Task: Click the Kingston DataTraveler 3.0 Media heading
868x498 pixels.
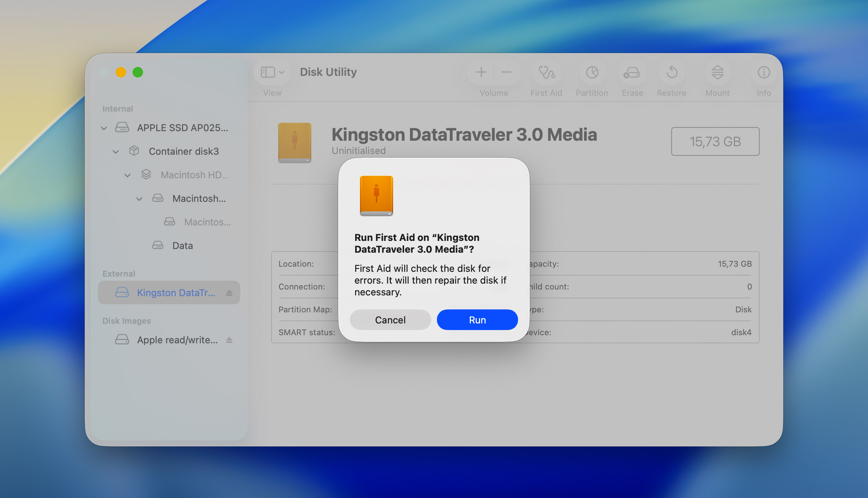Action: pos(464,134)
